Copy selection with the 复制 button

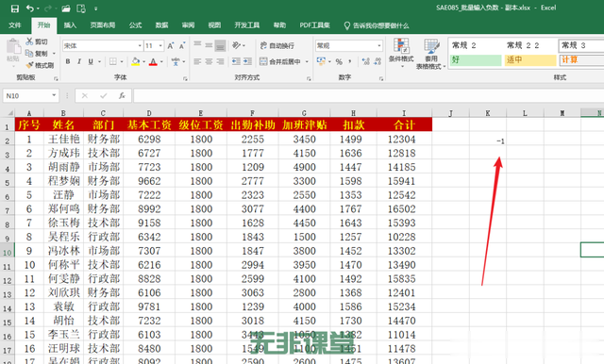(37, 53)
